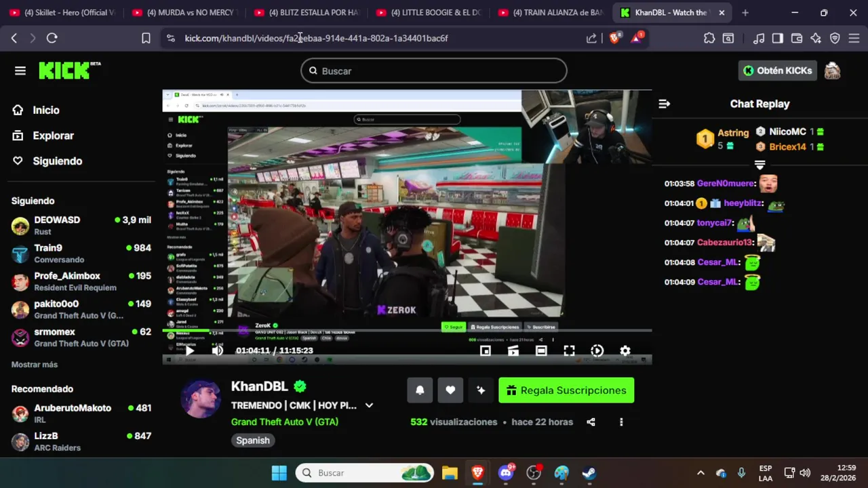Open Grand Theft Auto V category link
This screenshot has height=488, width=868.
(285, 422)
